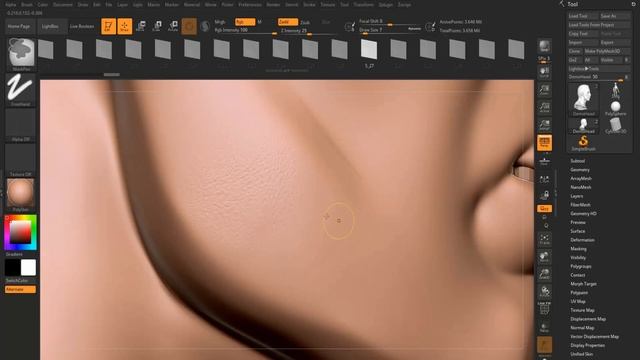Click the sculptris pro icon beside Gizmo

click(x=205, y=27)
